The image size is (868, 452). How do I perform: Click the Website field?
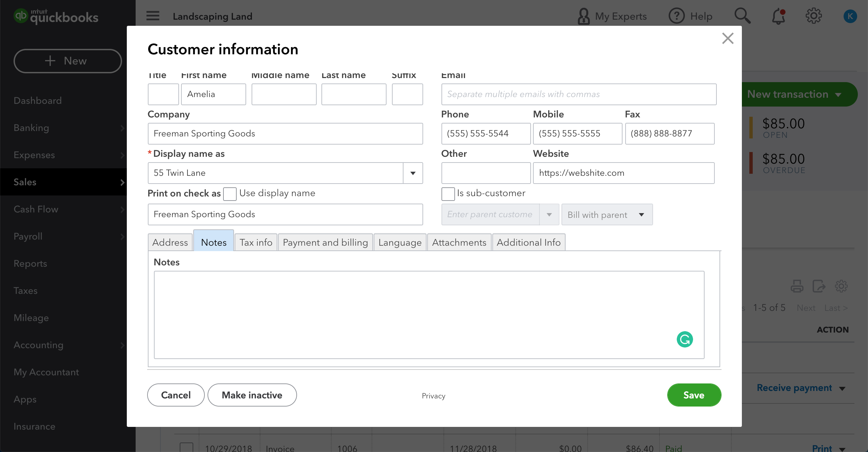[x=624, y=173]
